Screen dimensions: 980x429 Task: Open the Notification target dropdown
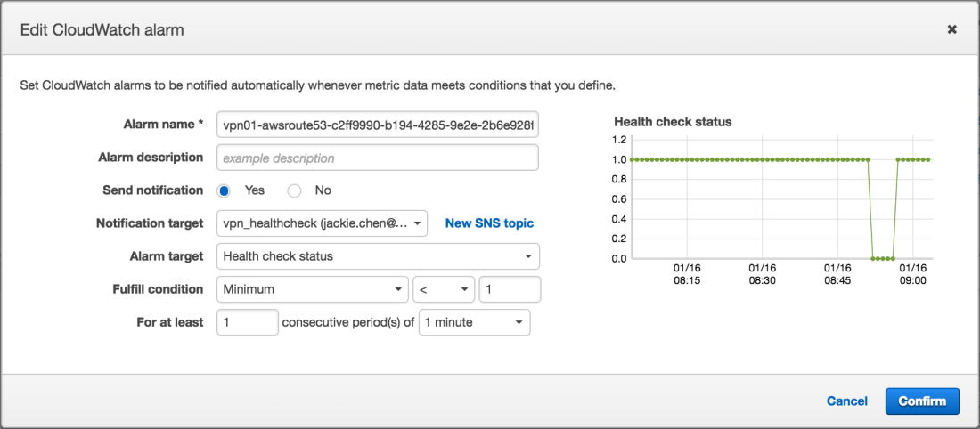pos(322,223)
